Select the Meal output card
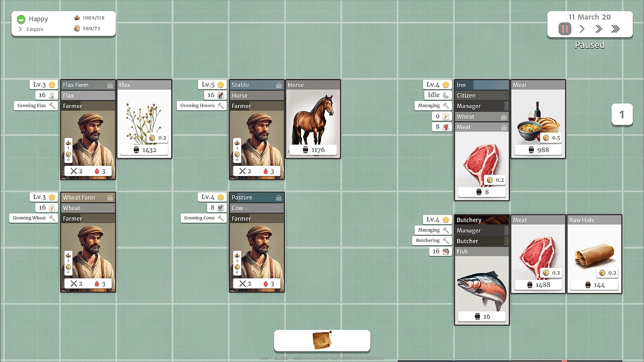This screenshot has width=644, height=362. pyautogui.click(x=538, y=119)
